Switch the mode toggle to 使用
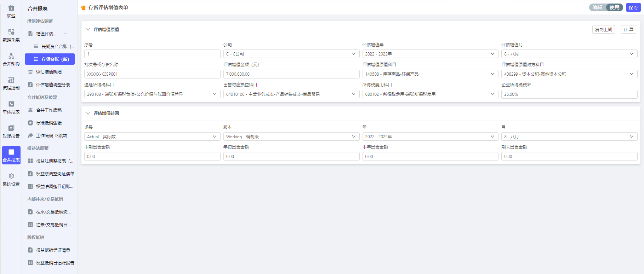The height and width of the screenshot is (274, 644). click(614, 7)
